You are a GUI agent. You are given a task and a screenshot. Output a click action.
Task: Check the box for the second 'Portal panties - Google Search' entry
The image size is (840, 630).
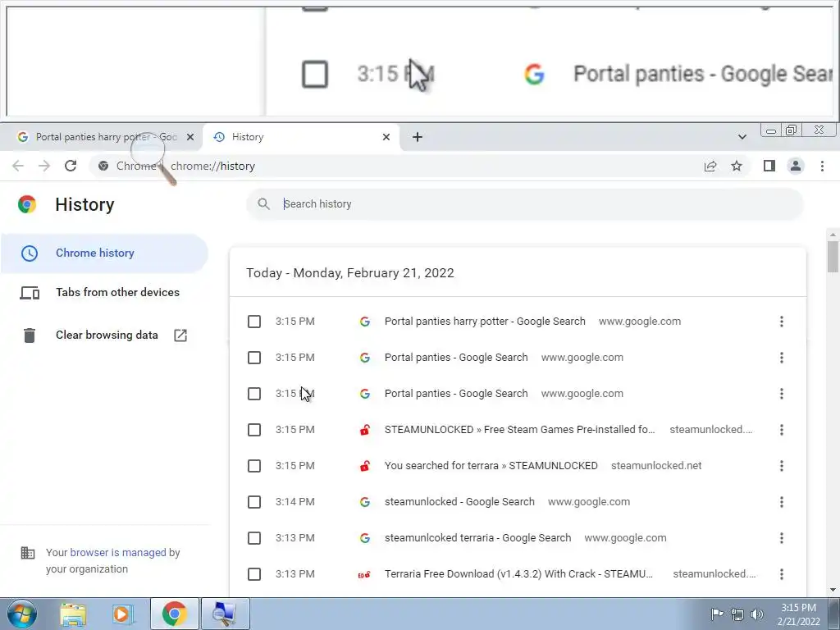[254, 394]
